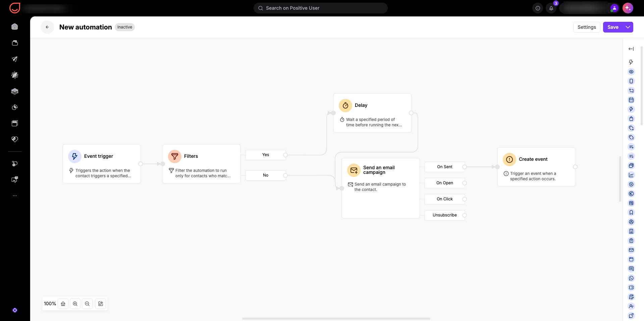Zoom out on the canvas
Image resolution: width=644 pixels, height=321 pixels.
(x=87, y=304)
